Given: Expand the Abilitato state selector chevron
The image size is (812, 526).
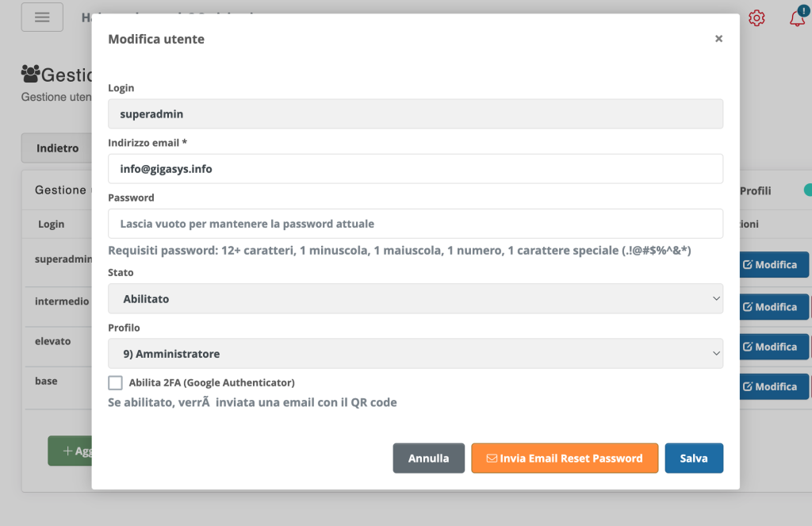Looking at the screenshot, I should coord(716,298).
